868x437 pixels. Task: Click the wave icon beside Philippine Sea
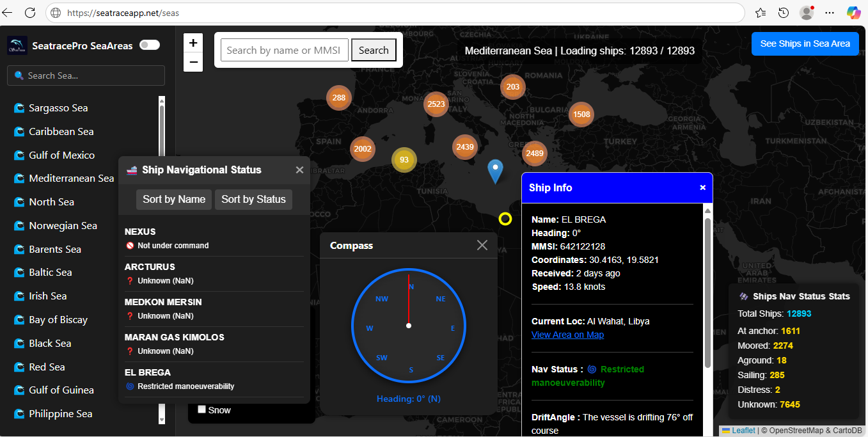click(x=19, y=414)
